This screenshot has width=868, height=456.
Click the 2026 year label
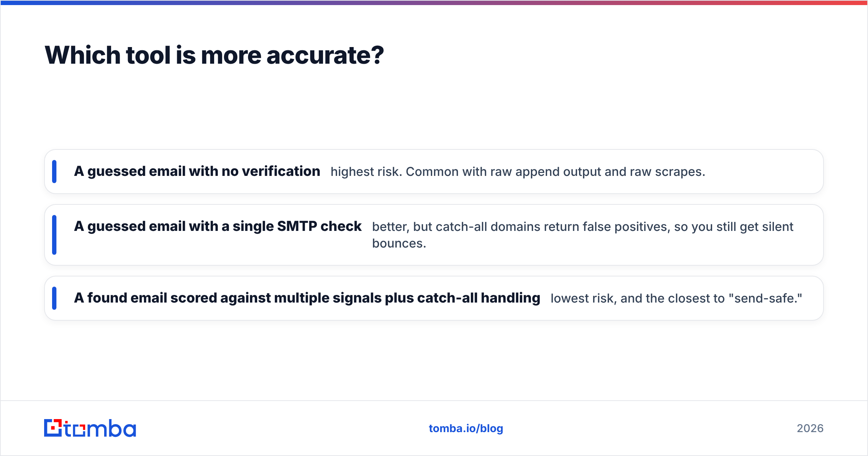810,428
